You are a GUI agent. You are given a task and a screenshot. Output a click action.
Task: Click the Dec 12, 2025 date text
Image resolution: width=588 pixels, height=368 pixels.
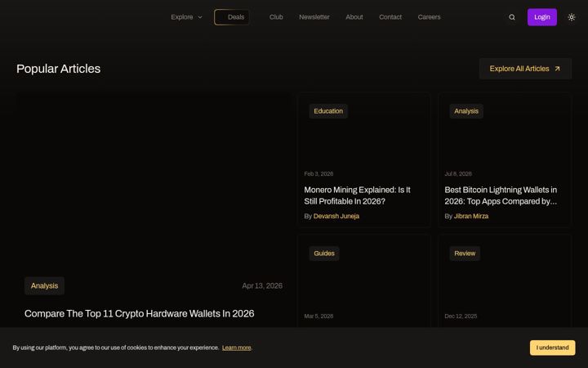click(x=461, y=316)
